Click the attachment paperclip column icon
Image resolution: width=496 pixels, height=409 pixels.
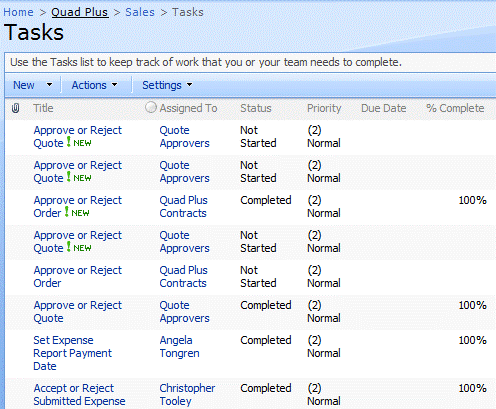(15, 108)
